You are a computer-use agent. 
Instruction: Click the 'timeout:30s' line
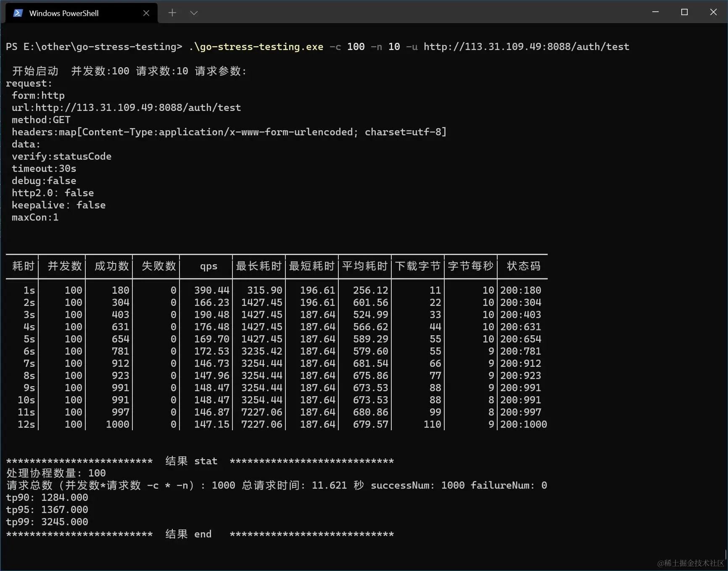(x=44, y=168)
